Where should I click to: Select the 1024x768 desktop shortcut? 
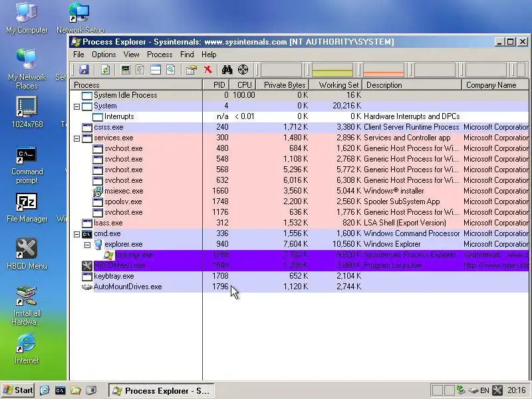coord(27,112)
